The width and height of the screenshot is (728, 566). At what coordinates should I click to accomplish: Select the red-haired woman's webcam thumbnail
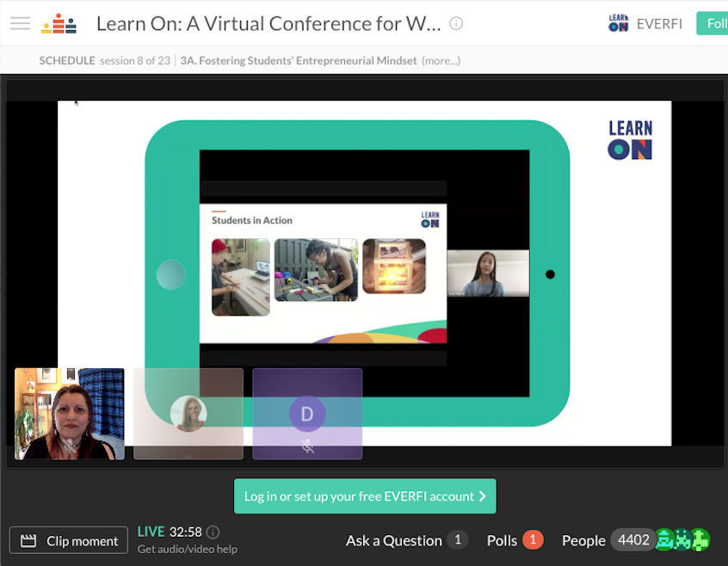[x=70, y=414]
